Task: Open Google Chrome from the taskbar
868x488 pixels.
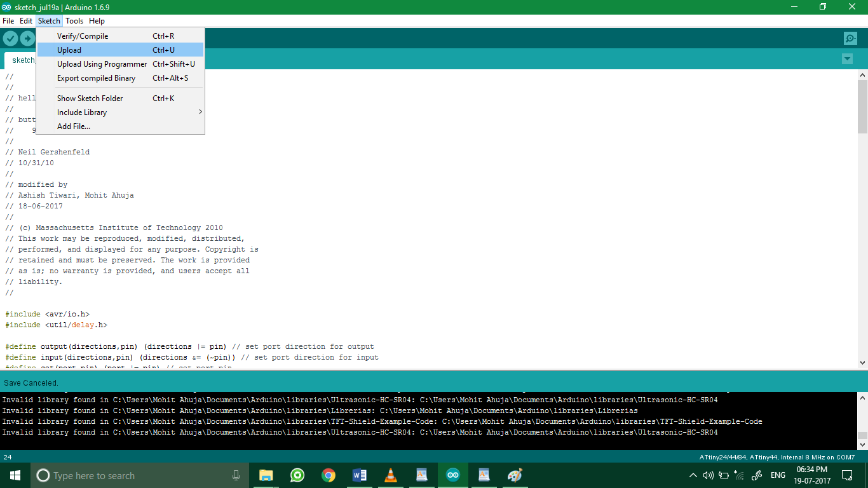Action: click(328, 475)
